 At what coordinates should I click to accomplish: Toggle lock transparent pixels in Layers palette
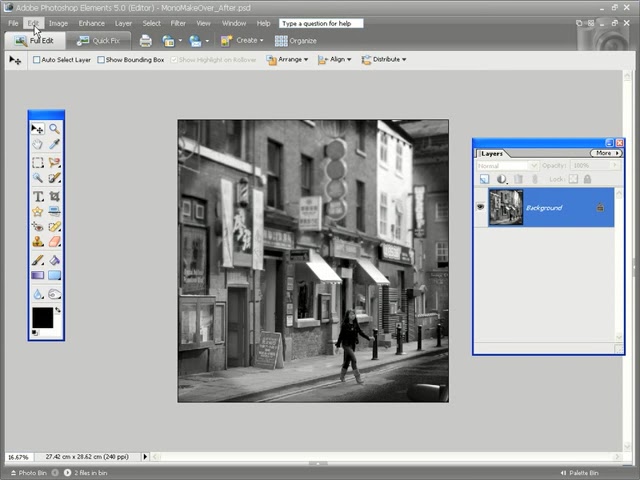(x=573, y=179)
